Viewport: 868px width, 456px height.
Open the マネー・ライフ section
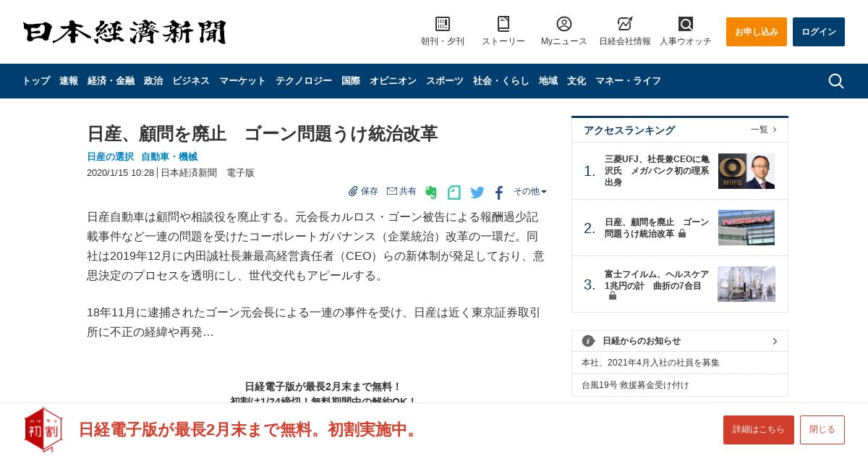(x=628, y=81)
